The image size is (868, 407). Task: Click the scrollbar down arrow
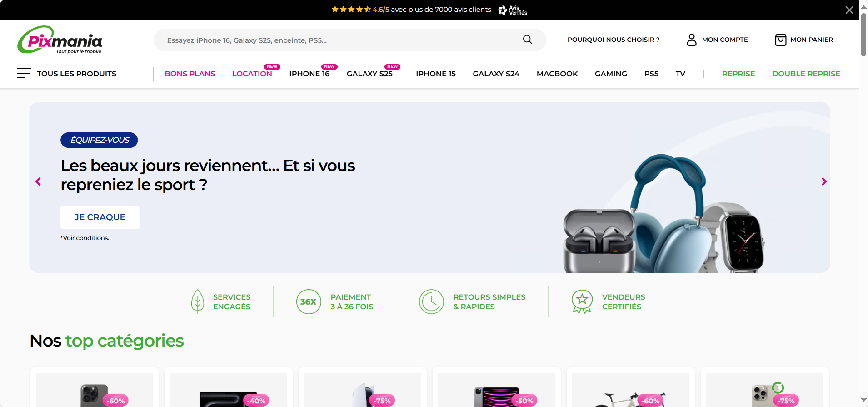863,400
